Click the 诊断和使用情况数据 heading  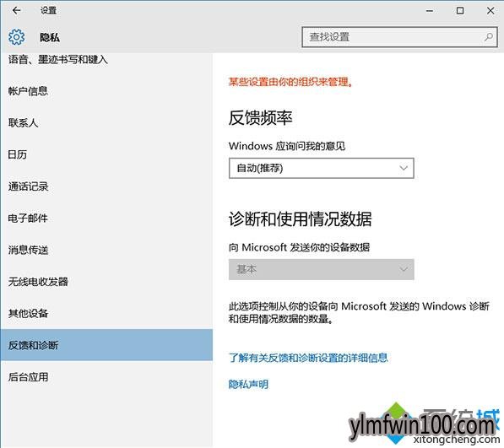pyautogui.click(x=301, y=219)
